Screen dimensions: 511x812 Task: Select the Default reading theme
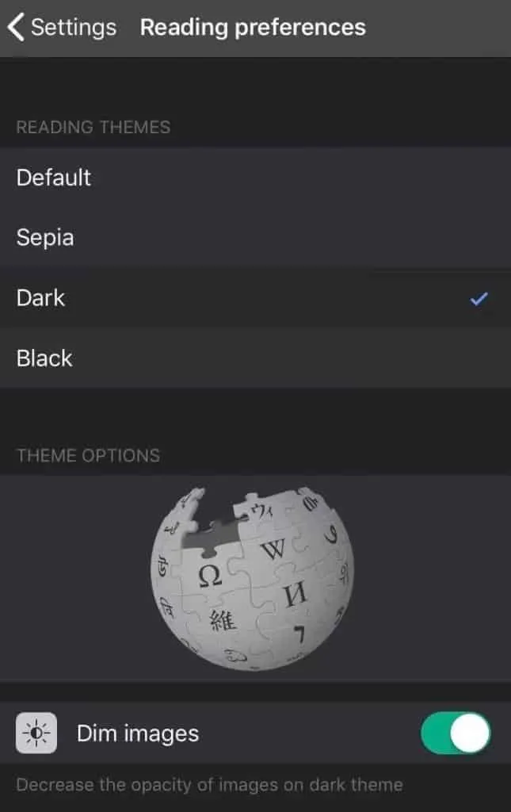(x=255, y=177)
